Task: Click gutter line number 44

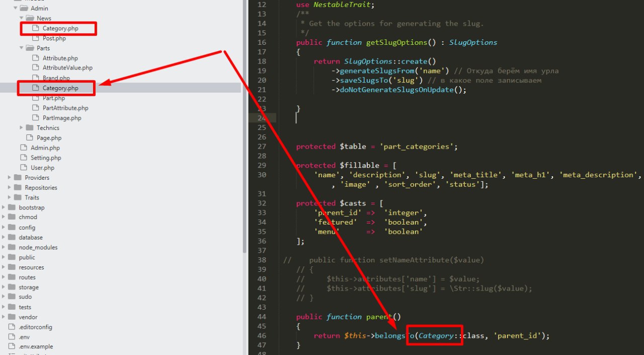Action: 262,317
